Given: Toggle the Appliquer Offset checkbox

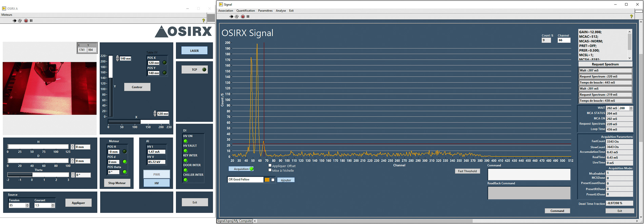Looking at the screenshot, I should tap(270, 166).
